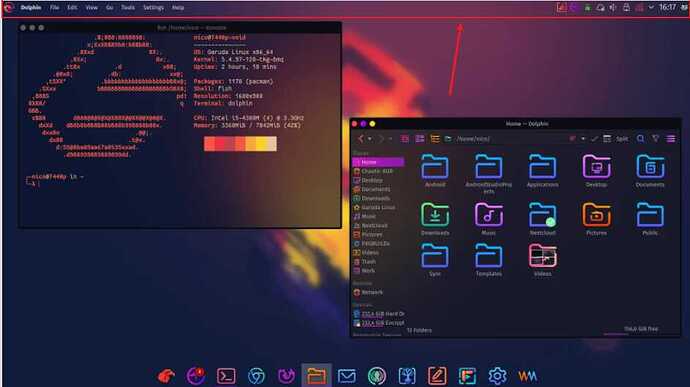Open the mail envelope icon in dock
This screenshot has height=387, width=690.
[347, 376]
